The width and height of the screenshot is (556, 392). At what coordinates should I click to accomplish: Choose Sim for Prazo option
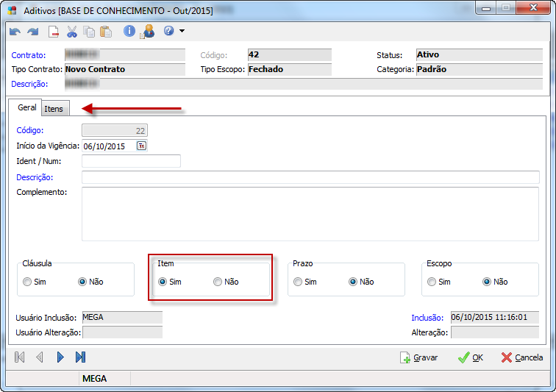(x=297, y=282)
